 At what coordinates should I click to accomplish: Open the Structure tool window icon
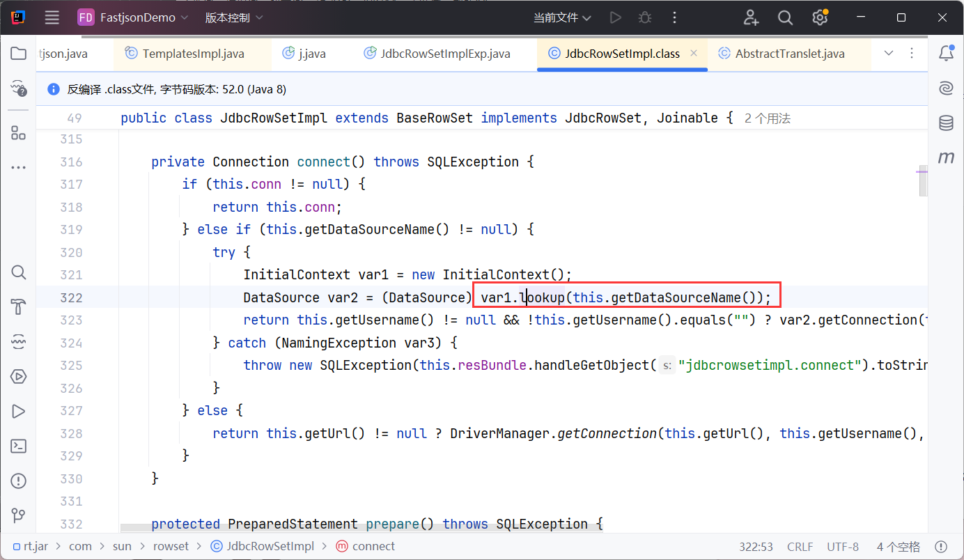(x=19, y=133)
